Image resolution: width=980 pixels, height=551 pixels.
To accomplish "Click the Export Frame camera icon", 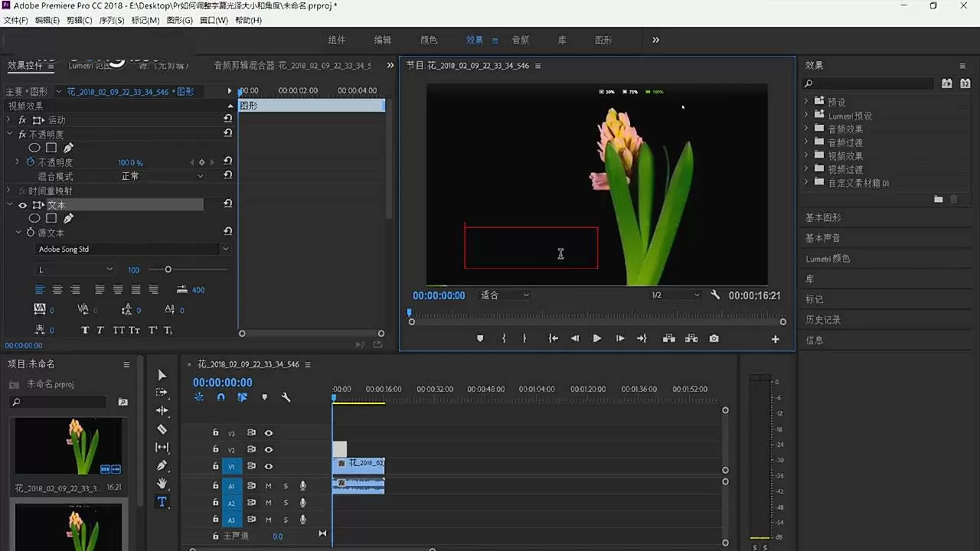I will tap(714, 338).
